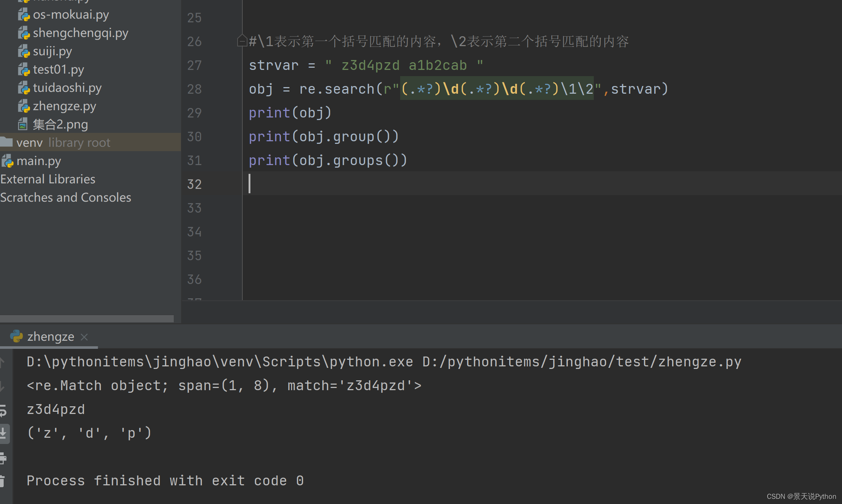The width and height of the screenshot is (842, 504).
Task: Expand External Libraries in the project tree
Action: [48, 179]
